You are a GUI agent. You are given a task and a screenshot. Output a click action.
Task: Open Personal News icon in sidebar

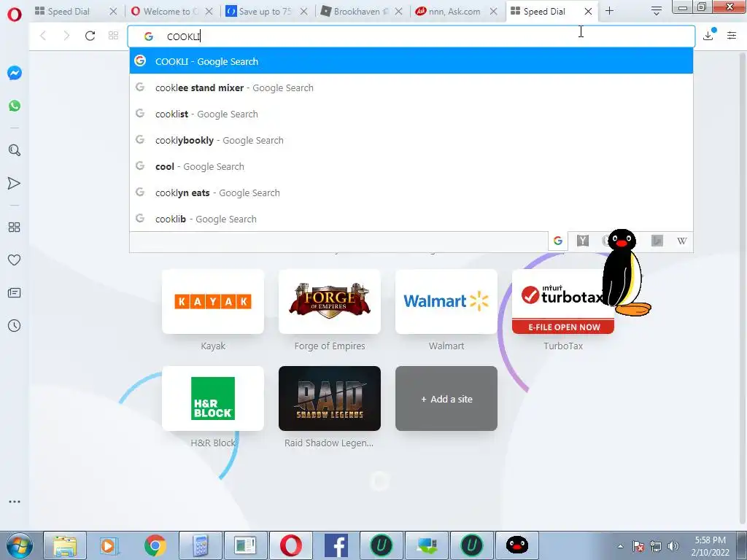15,293
